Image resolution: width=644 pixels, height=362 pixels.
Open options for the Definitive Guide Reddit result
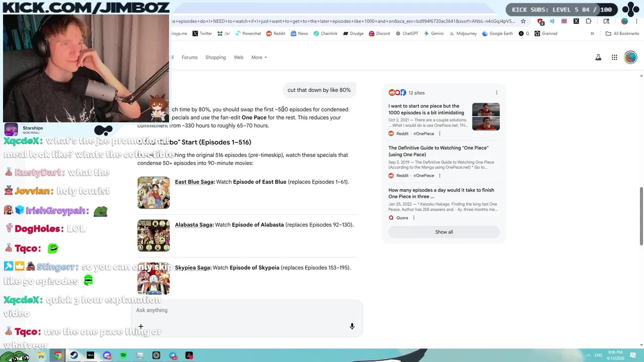click(x=439, y=175)
